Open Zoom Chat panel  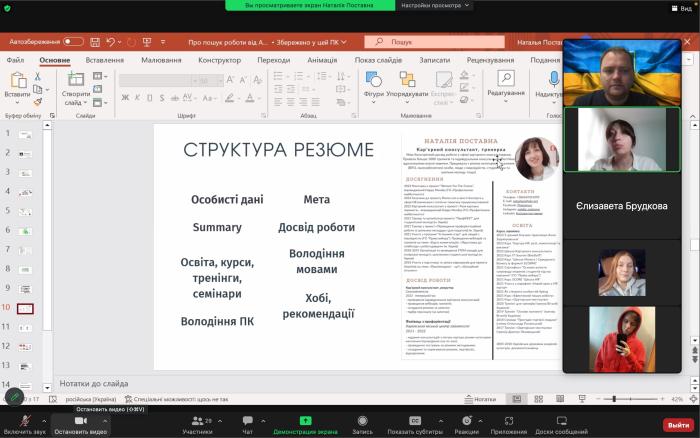point(247,421)
